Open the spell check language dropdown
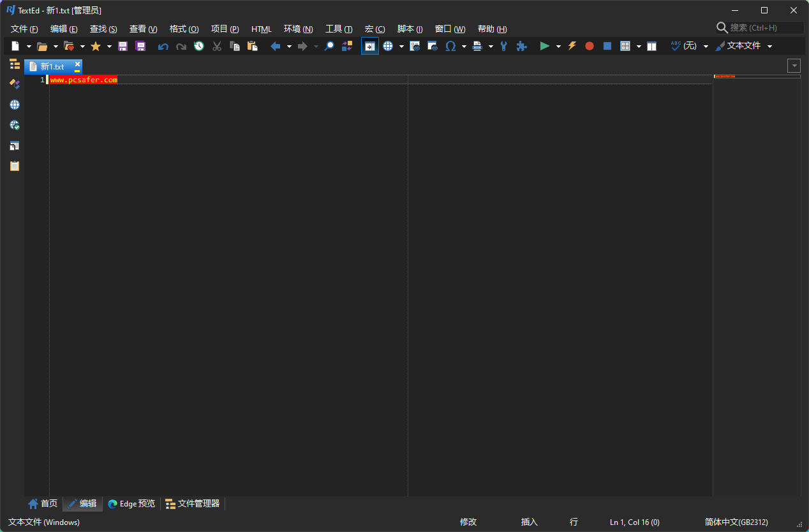 tap(706, 46)
